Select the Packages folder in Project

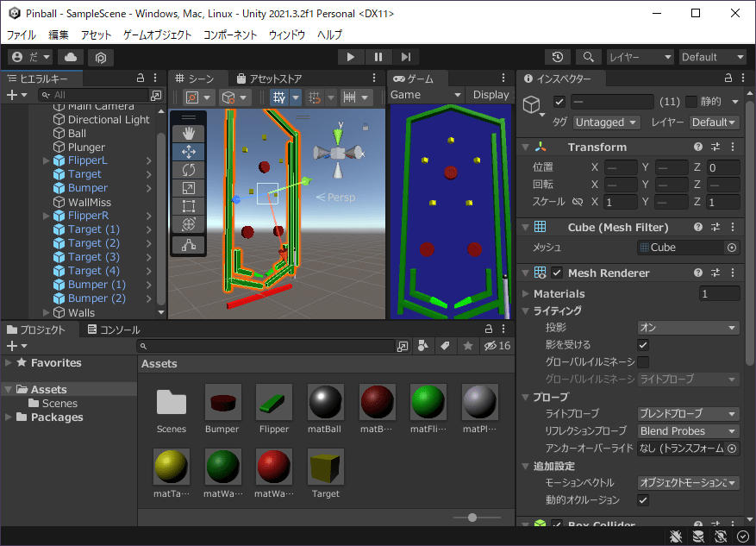point(57,417)
